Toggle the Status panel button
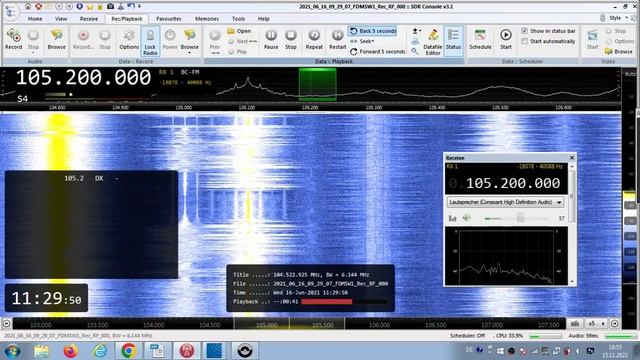 pyautogui.click(x=453, y=40)
